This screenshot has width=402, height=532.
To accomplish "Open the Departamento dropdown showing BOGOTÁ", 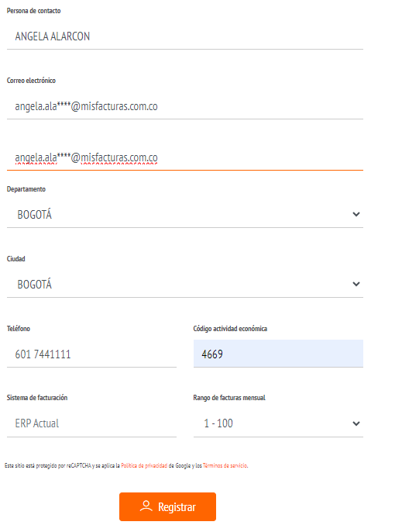I will click(184, 214).
